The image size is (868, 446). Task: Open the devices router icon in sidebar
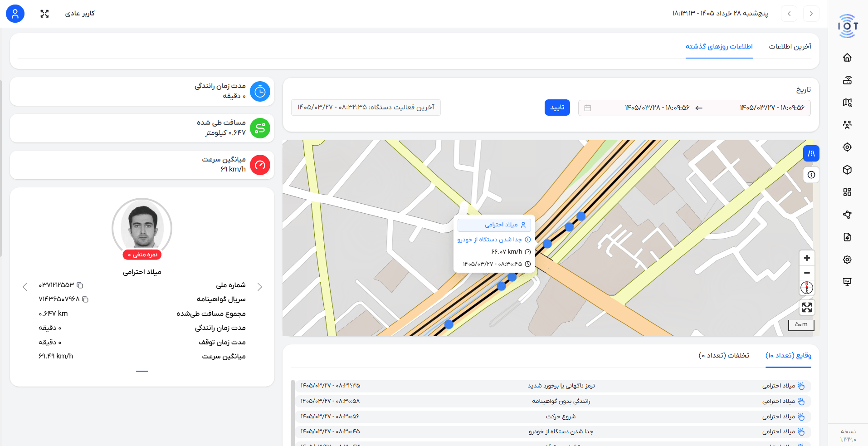(x=847, y=80)
